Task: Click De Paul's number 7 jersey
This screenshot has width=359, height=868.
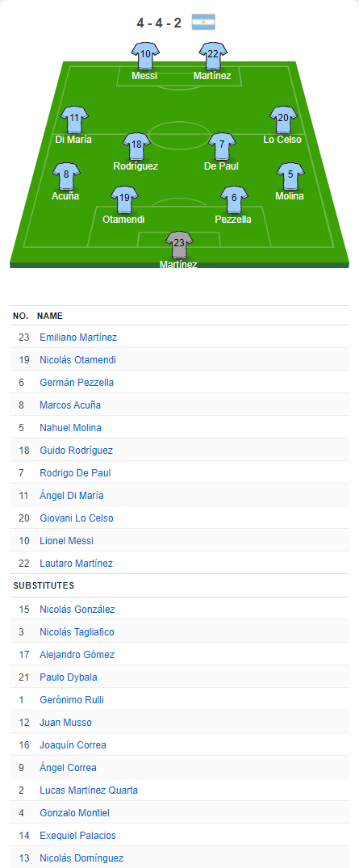Action: [222, 146]
